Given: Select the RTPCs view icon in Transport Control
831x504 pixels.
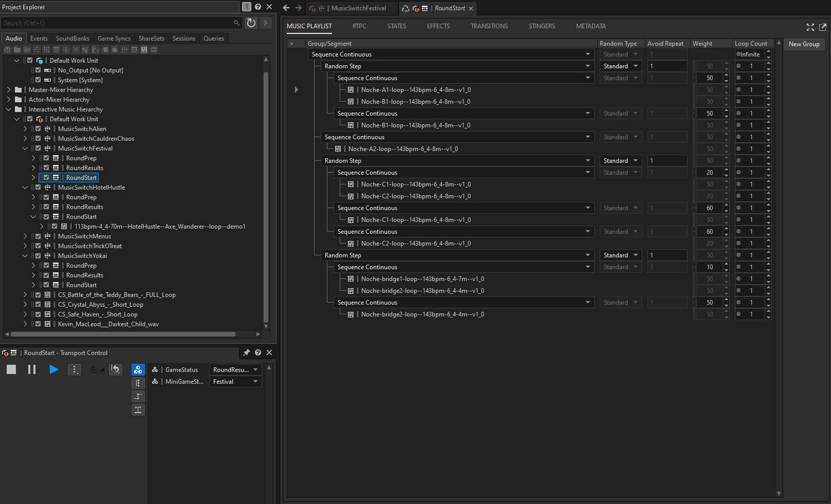Looking at the screenshot, I should [x=138, y=397].
